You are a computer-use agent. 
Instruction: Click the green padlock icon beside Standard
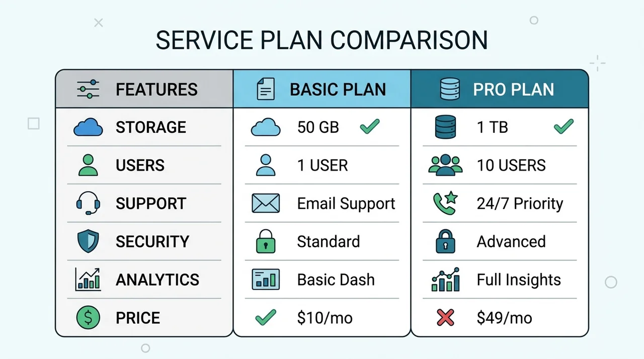tap(266, 241)
